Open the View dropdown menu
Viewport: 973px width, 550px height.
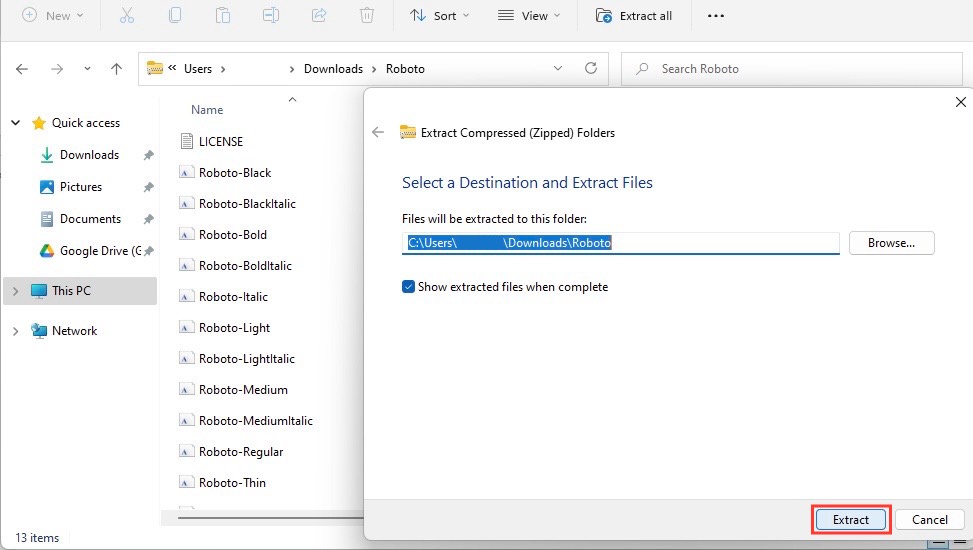pos(529,16)
